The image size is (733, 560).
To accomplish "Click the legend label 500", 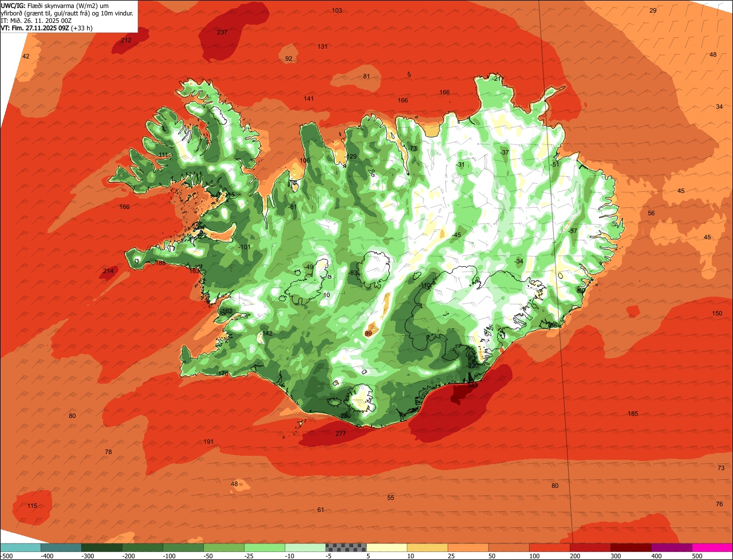I will (697, 556).
